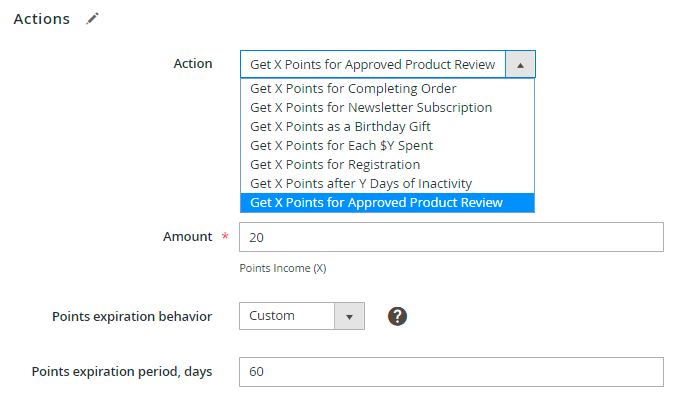The image size is (685, 400).
Task: Click the Amount field label
Action: point(187,236)
